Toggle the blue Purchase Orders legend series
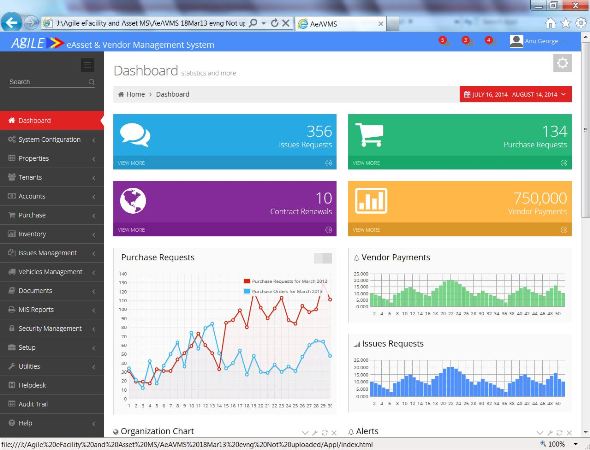Screen dimensions: 590x450 (283, 291)
